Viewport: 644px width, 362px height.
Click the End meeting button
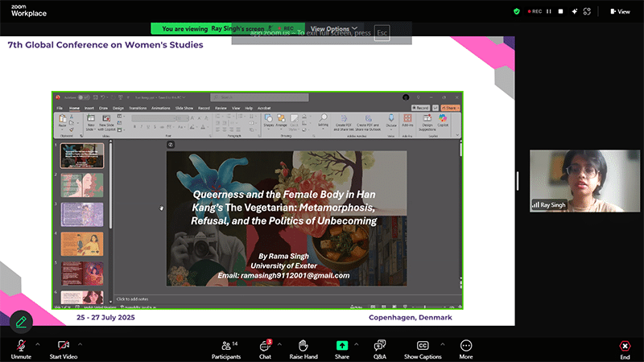[x=625, y=347]
